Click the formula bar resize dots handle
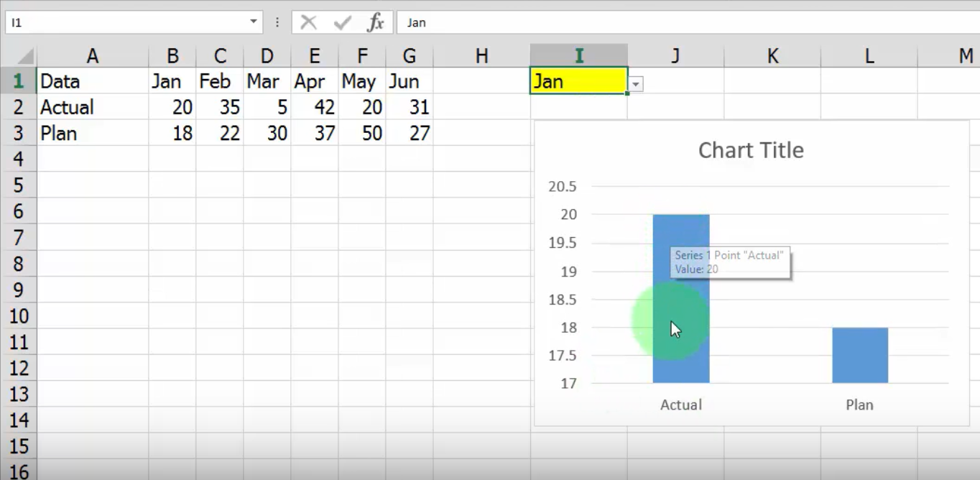The height and width of the screenshot is (480, 980). (277, 22)
